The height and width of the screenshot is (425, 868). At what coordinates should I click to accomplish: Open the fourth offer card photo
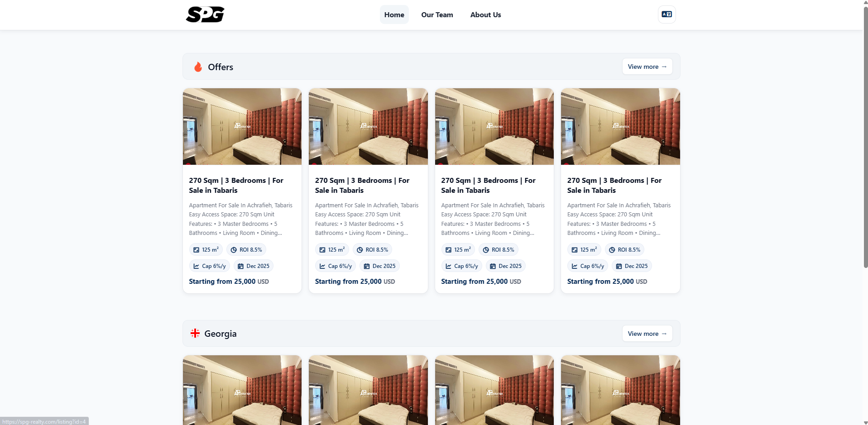point(620,126)
